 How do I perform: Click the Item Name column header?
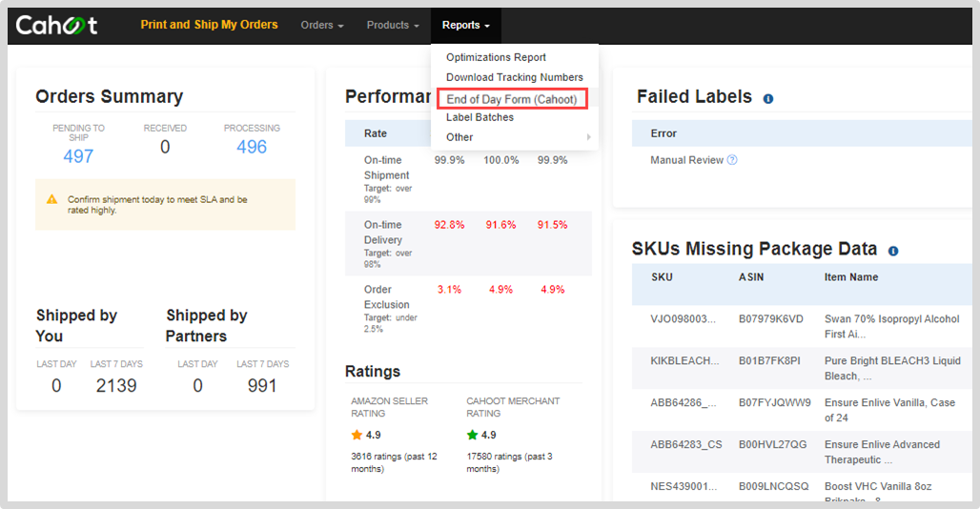(850, 277)
